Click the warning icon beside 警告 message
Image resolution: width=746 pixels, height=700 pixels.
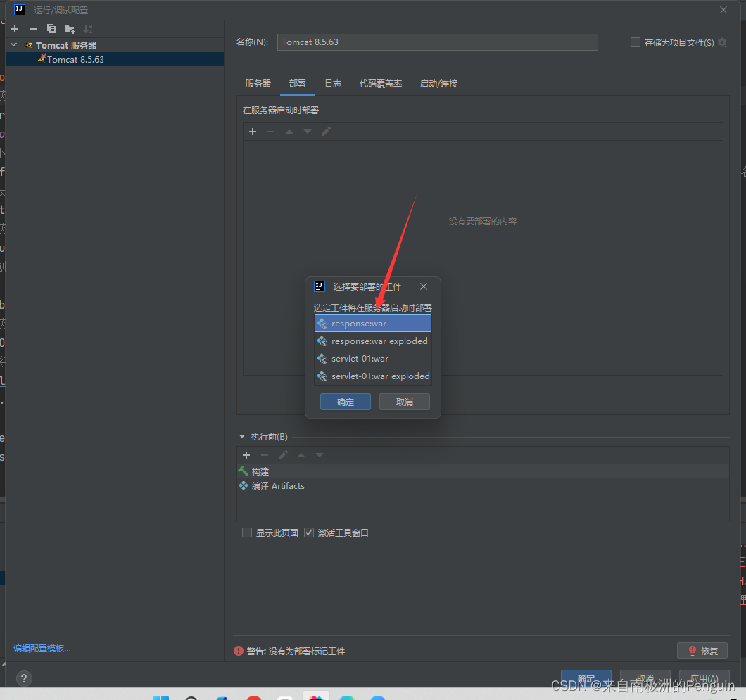(x=239, y=651)
